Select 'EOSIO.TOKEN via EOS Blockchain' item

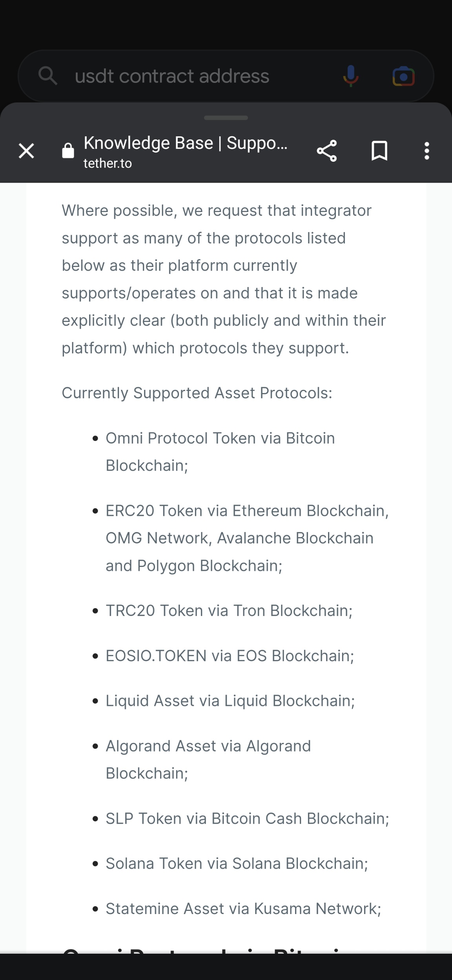230,656
